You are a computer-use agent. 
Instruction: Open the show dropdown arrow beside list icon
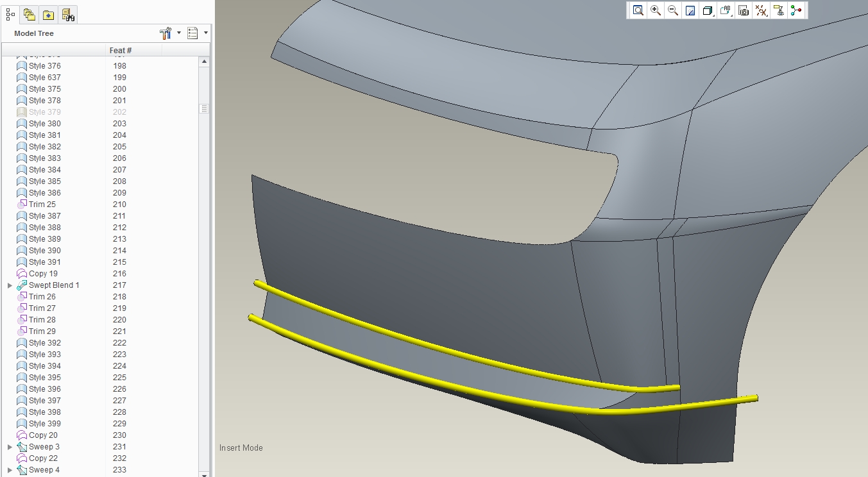(206, 33)
